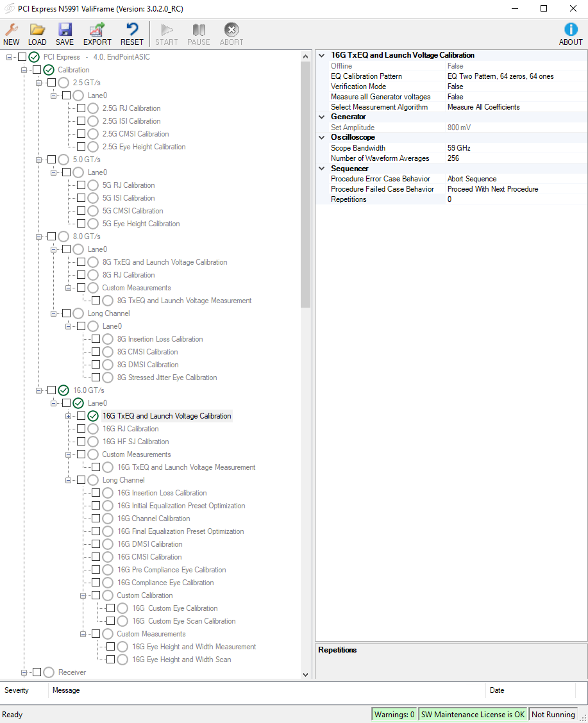Viewport: 588px width, 723px height.
Task: Check the 16G Custom Eye Scan Calibration checkbox
Action: 111,621
